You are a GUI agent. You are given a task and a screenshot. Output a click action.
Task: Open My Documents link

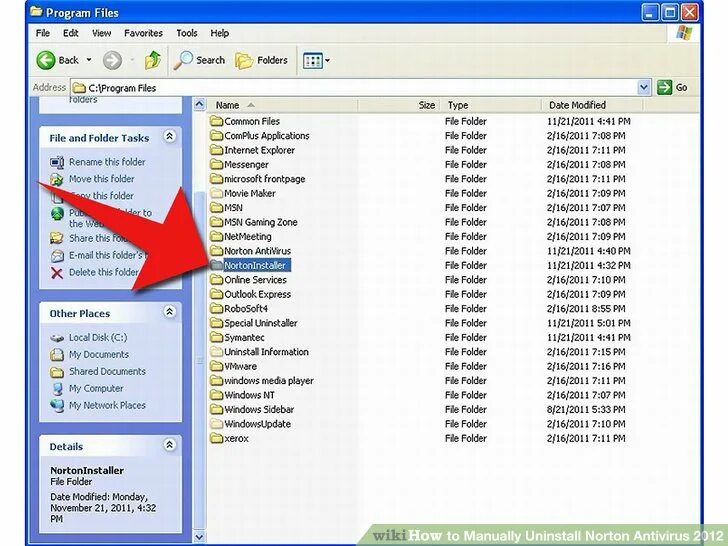98,355
